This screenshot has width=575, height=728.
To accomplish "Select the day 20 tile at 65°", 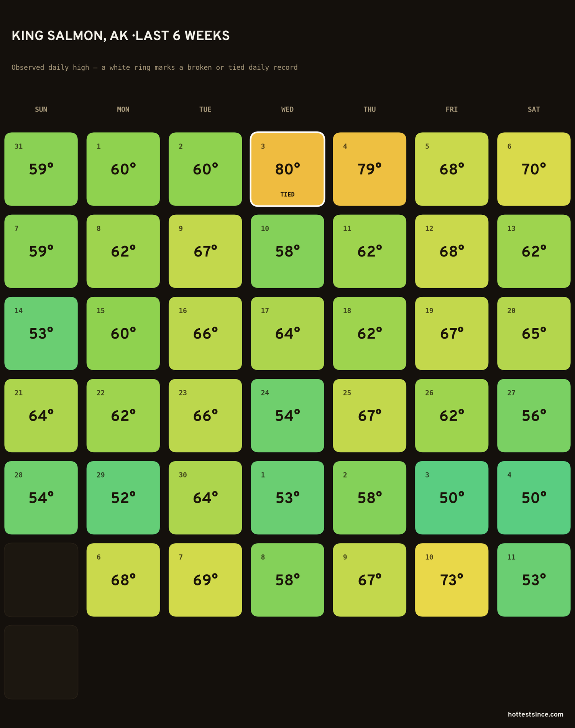I will 534,334.
